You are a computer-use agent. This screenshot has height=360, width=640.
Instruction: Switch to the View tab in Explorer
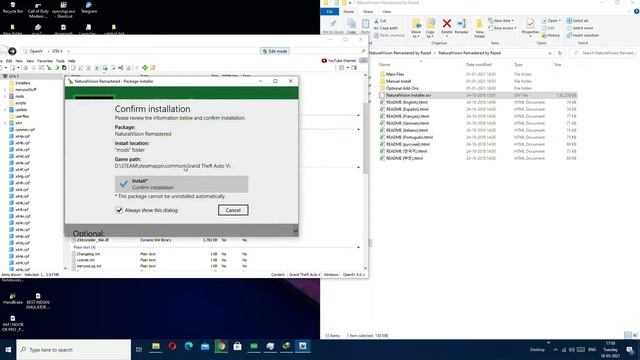click(x=387, y=11)
